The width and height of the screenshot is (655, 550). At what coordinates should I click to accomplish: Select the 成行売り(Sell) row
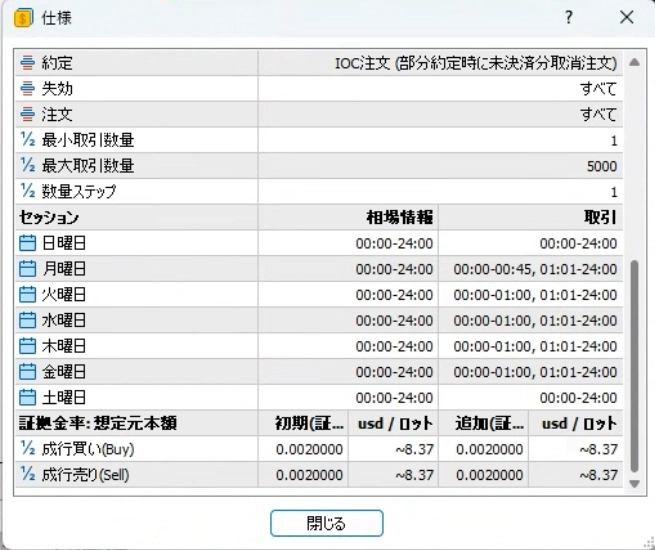(319, 475)
